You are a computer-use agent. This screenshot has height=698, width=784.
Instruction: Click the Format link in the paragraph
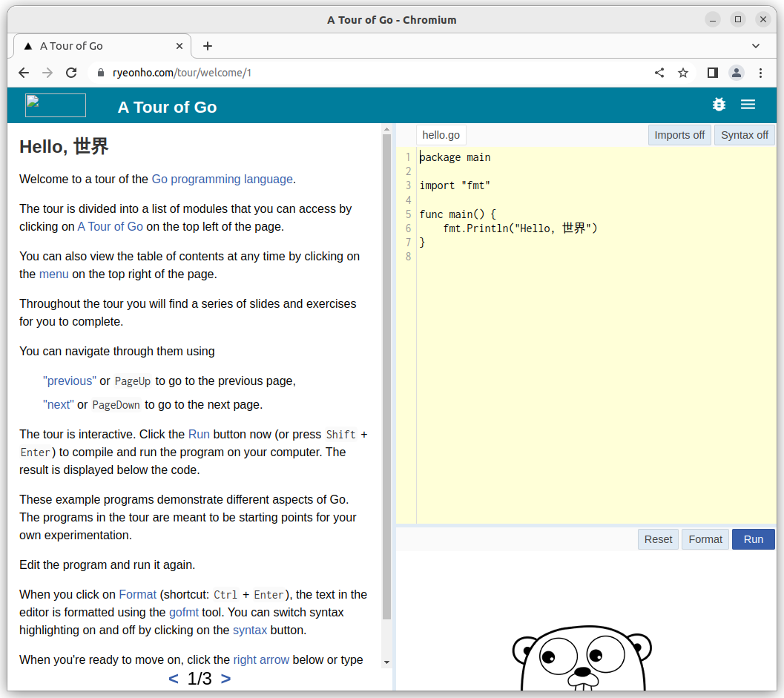point(137,594)
